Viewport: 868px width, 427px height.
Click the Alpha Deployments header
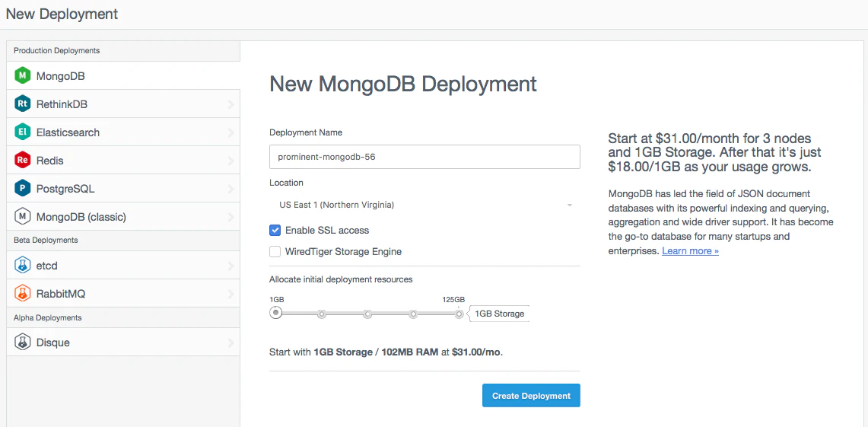click(123, 318)
